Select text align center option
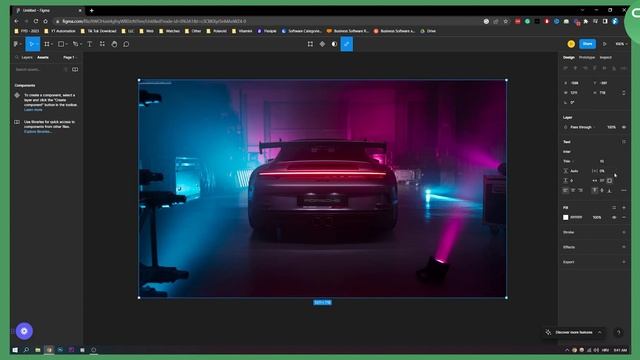 (x=573, y=190)
